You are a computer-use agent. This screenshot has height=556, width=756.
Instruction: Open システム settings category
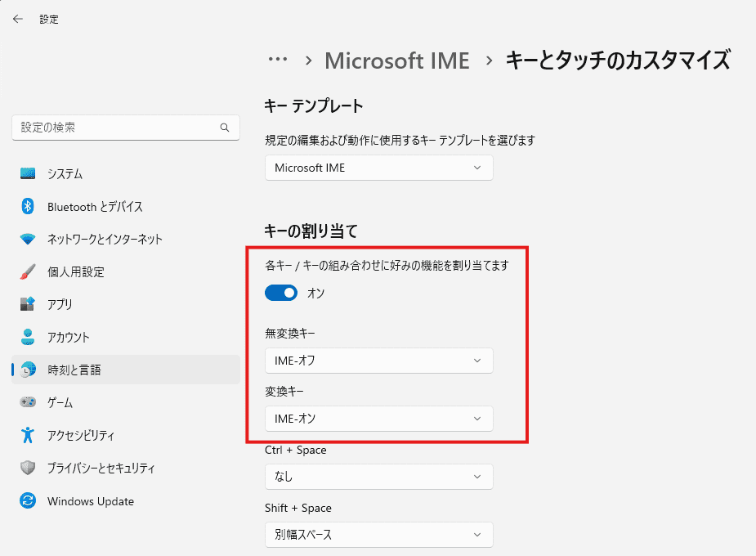click(126, 173)
